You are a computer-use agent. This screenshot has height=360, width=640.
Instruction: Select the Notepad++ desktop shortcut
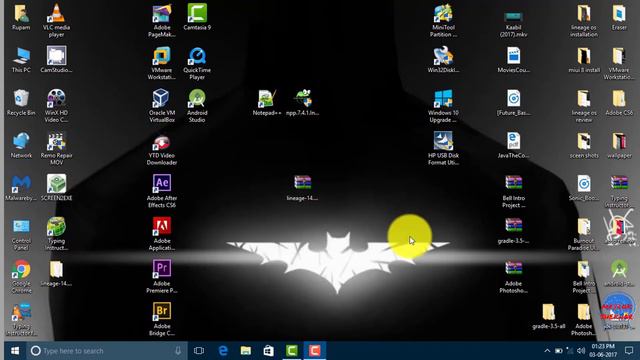pyautogui.click(x=267, y=102)
